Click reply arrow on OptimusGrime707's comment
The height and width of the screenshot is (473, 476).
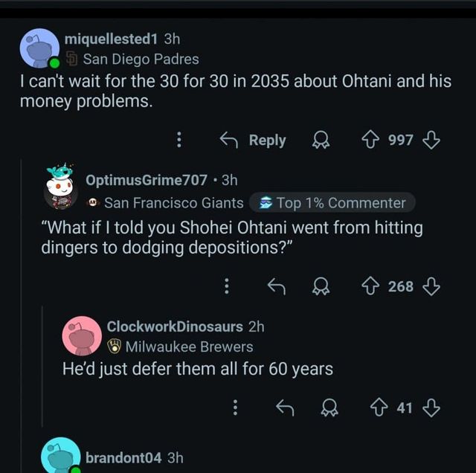[277, 286]
